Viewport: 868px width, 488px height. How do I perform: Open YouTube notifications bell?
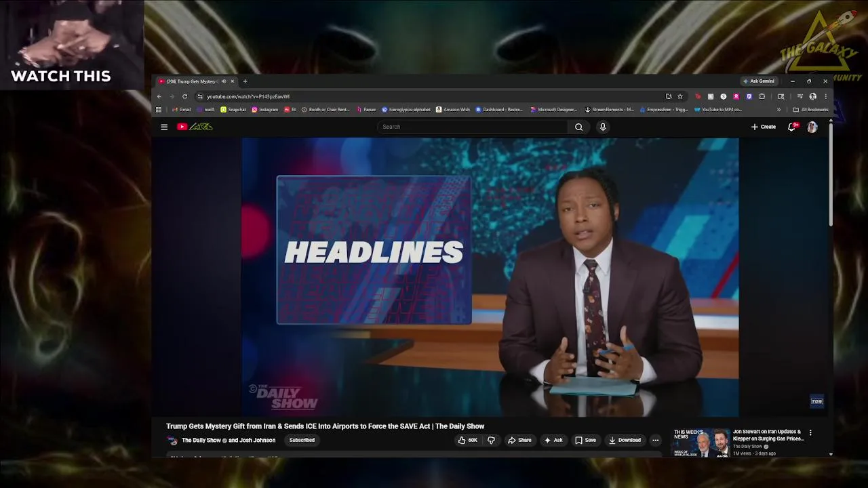click(x=791, y=127)
